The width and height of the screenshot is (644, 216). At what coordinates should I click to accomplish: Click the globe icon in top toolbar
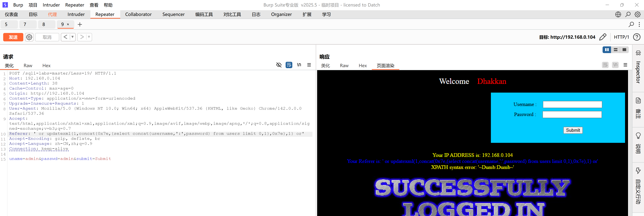point(618,14)
